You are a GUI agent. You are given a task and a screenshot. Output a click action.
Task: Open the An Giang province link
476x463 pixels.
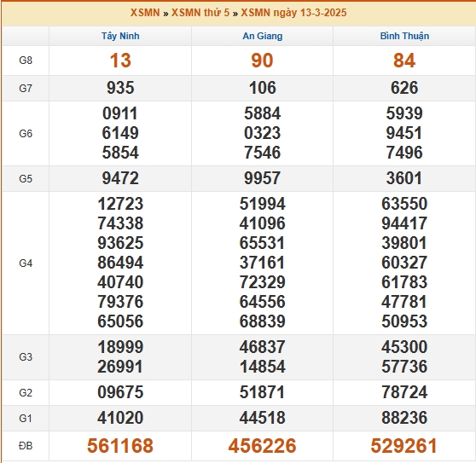[262, 36]
